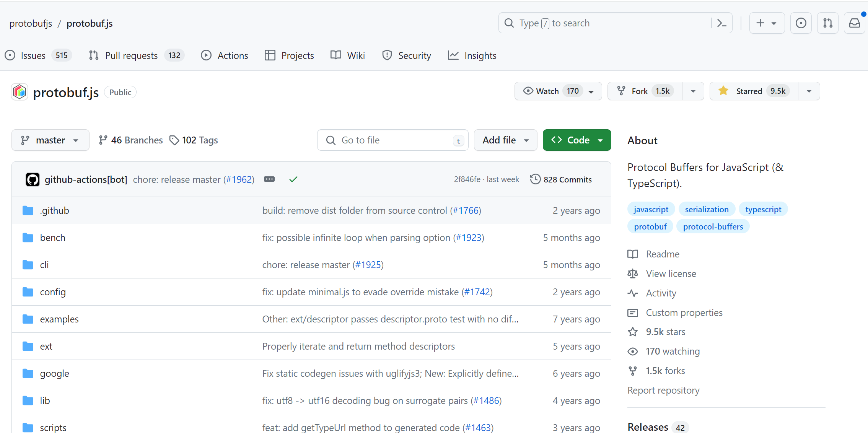Open the Add file dropdown
Viewport: 868px width, 433px height.
tap(505, 140)
